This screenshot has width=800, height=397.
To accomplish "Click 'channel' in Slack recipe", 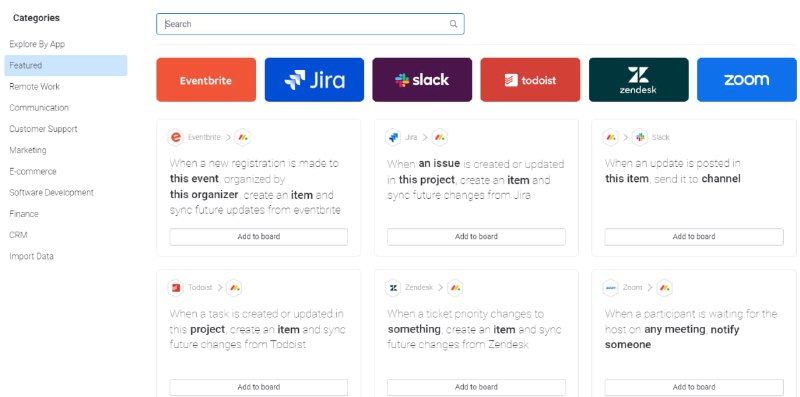I will click(x=721, y=179).
